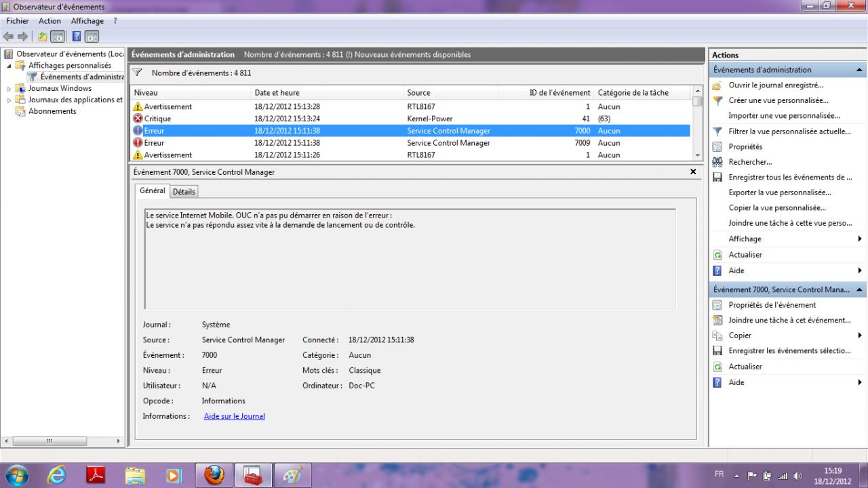The image size is (868, 488).
Task: Click Copier la vue personnalisée
Action: coord(777,208)
